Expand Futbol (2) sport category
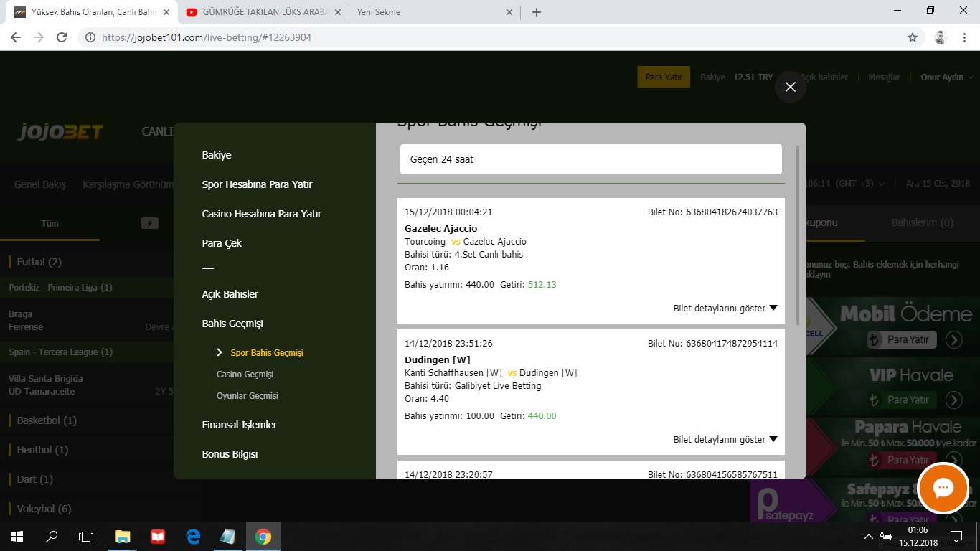 tap(39, 262)
